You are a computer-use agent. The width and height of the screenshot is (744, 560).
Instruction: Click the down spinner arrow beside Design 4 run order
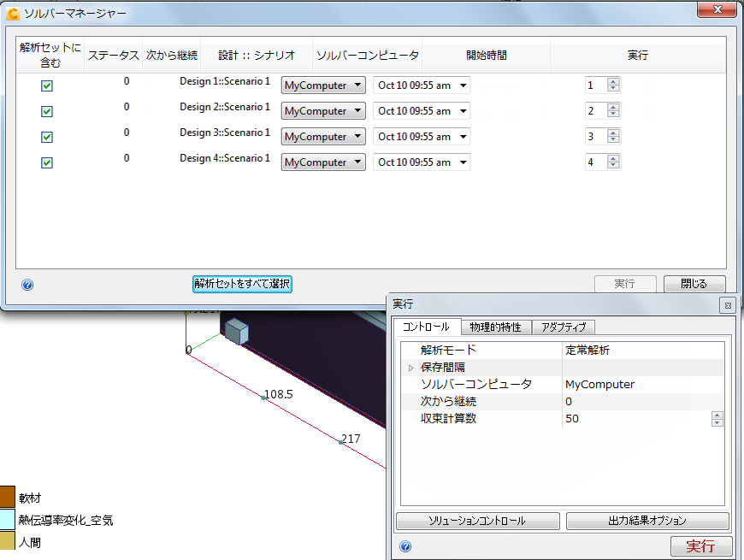(x=613, y=166)
